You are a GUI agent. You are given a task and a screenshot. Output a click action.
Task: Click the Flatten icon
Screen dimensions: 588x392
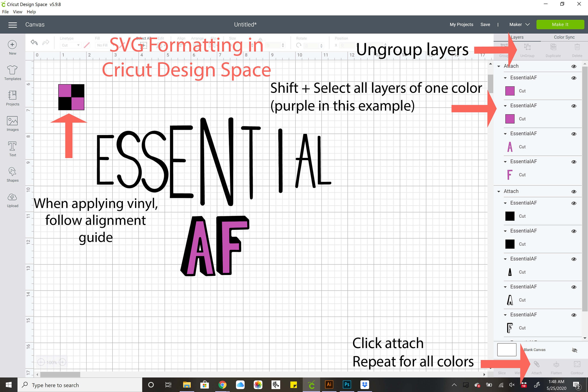556,368
